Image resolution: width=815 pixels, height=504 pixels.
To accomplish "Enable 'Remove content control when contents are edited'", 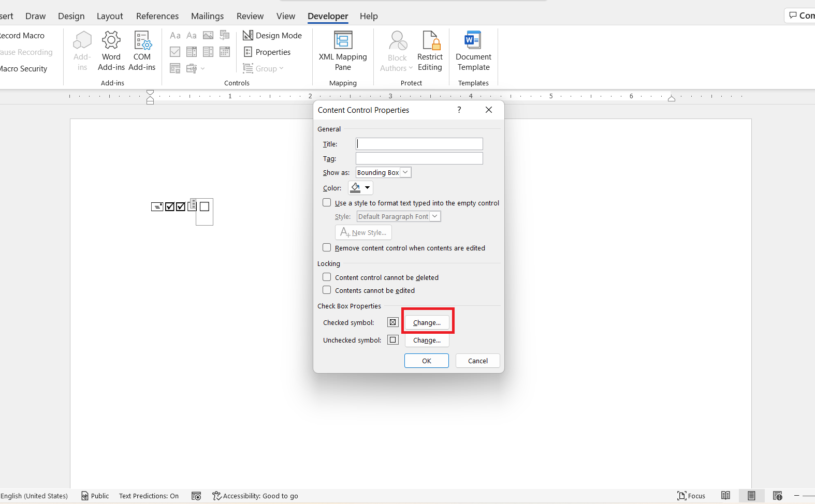I will [x=327, y=247].
